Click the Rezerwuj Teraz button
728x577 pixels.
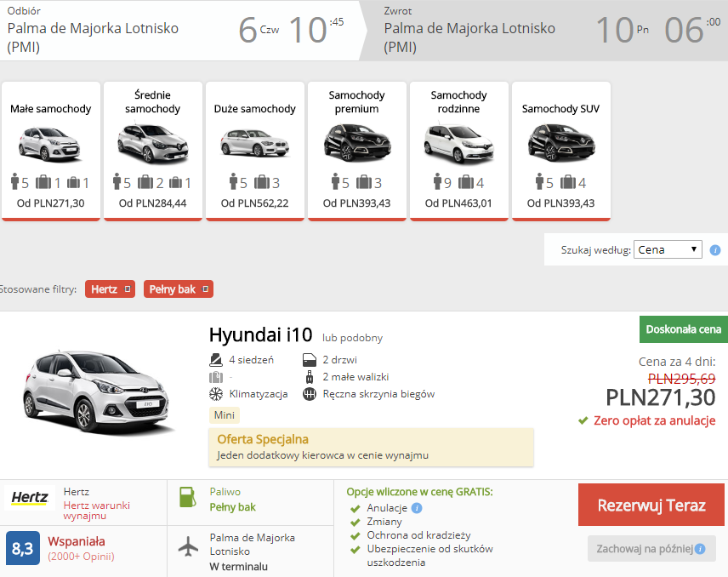tap(651, 505)
